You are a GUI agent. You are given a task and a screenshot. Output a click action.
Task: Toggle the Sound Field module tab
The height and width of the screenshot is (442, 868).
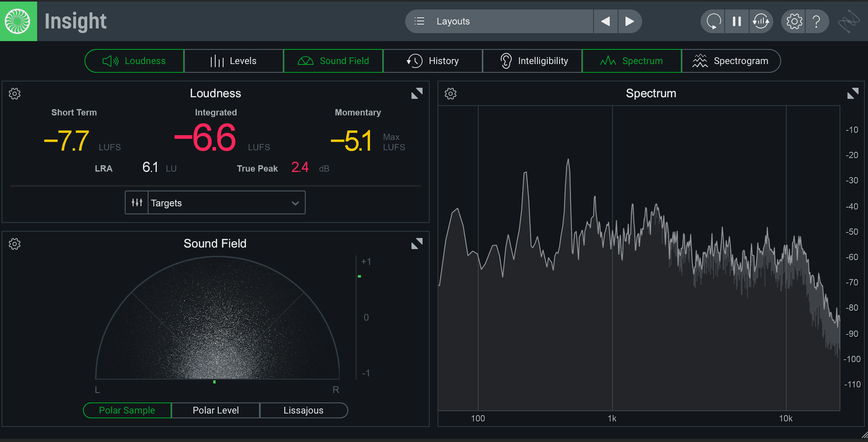pos(333,61)
